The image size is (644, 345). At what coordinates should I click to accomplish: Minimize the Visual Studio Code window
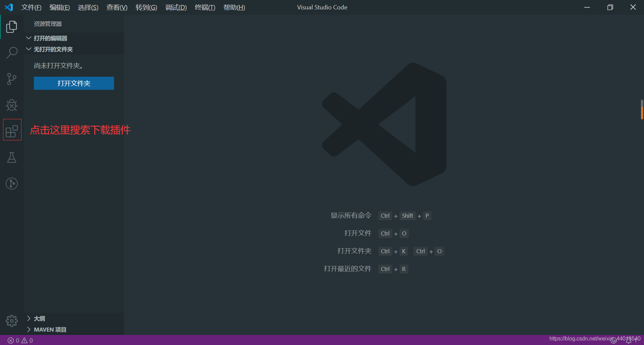coord(587,7)
